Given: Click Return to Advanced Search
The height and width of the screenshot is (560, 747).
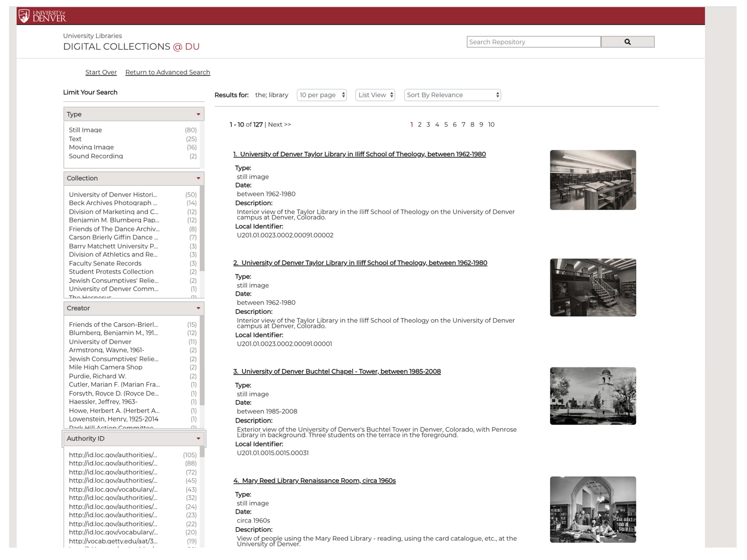Looking at the screenshot, I should click(x=167, y=72).
